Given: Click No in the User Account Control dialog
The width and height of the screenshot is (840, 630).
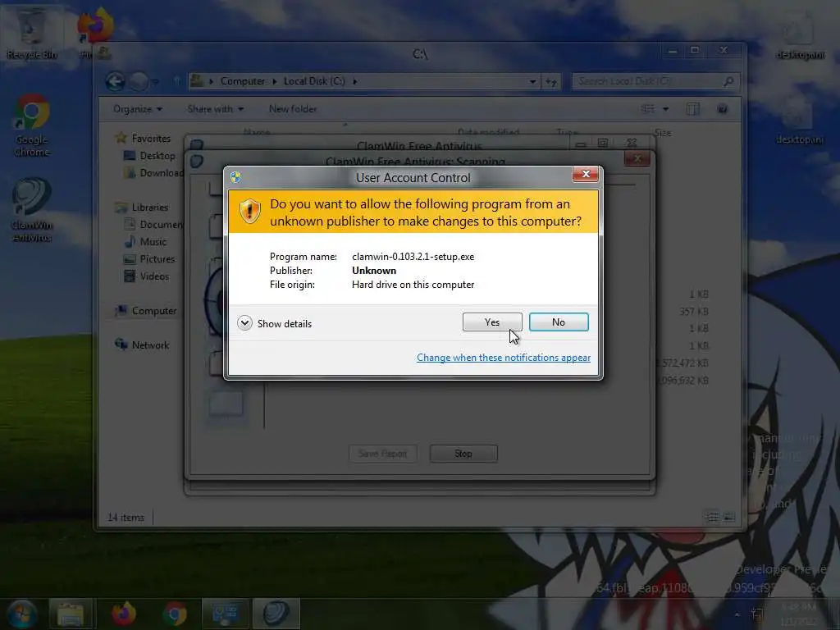Looking at the screenshot, I should 558,322.
